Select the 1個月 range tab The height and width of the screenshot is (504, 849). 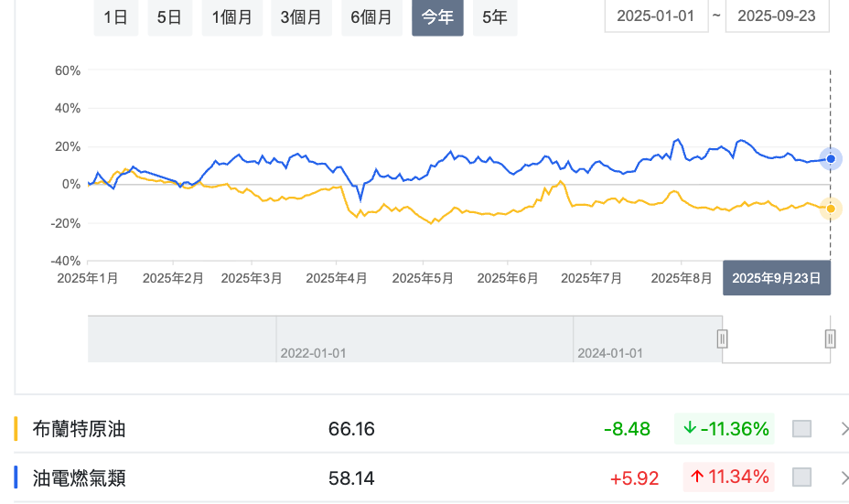[232, 17]
